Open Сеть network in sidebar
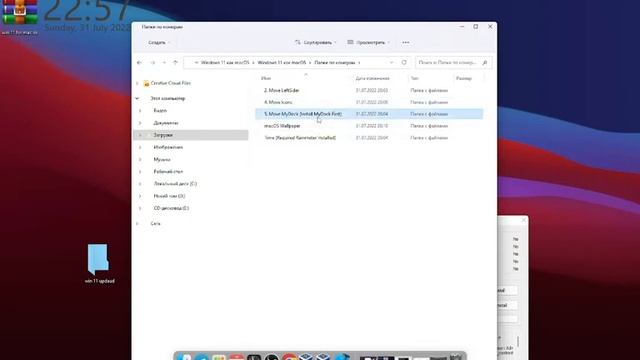The height and width of the screenshot is (360, 640). click(156, 224)
